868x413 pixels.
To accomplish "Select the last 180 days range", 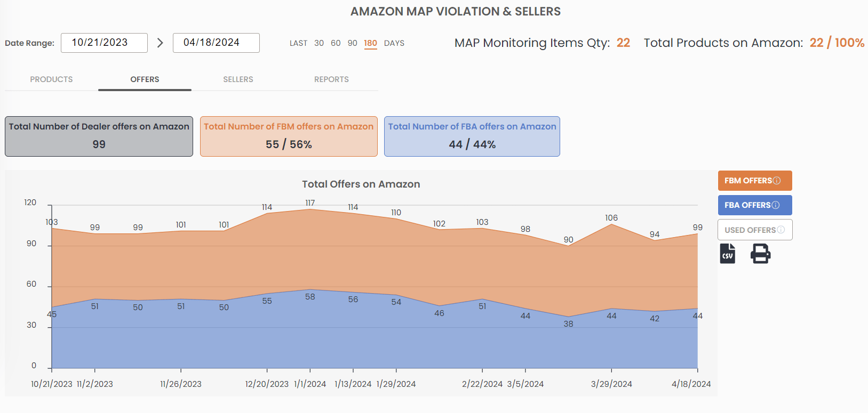I will pyautogui.click(x=370, y=43).
